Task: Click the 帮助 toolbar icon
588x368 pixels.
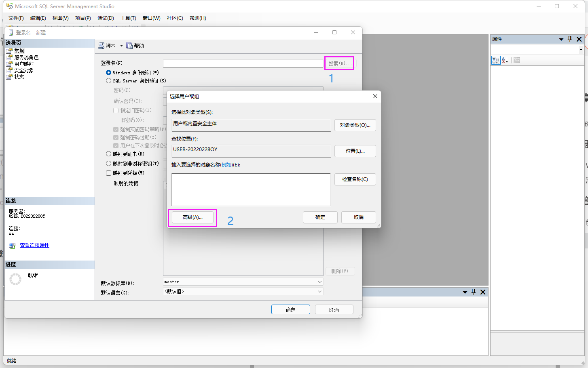Action: (129, 46)
